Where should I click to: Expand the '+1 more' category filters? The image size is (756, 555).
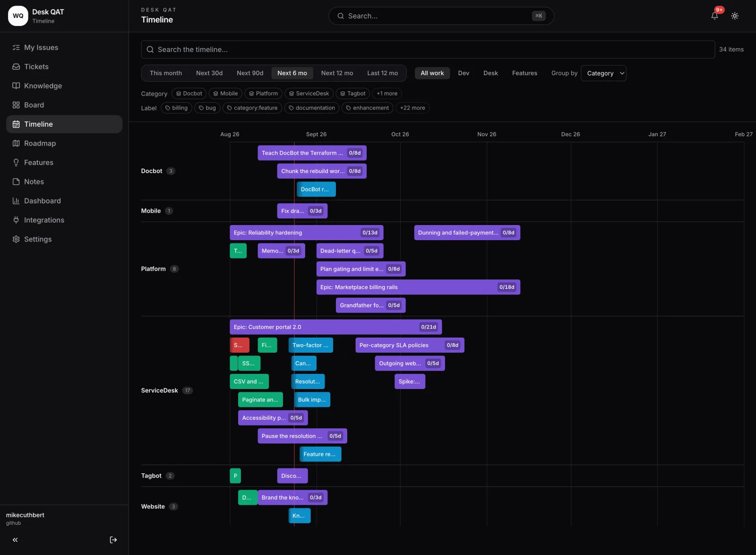(x=387, y=94)
